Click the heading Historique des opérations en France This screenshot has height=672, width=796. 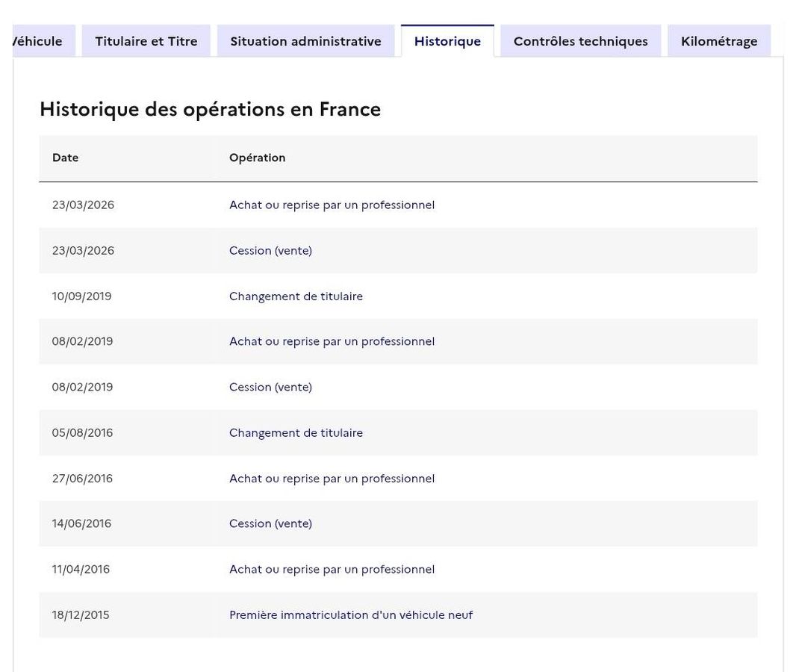(x=210, y=110)
